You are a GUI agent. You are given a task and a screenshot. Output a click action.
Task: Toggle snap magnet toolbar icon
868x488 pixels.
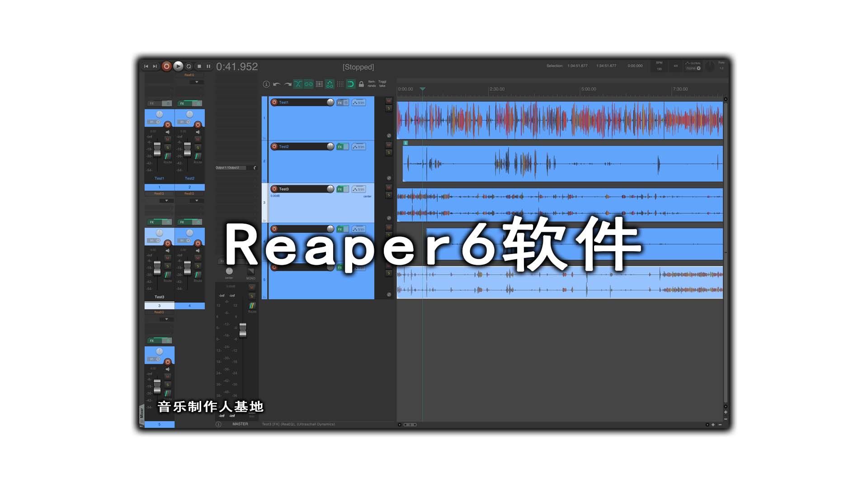[350, 84]
